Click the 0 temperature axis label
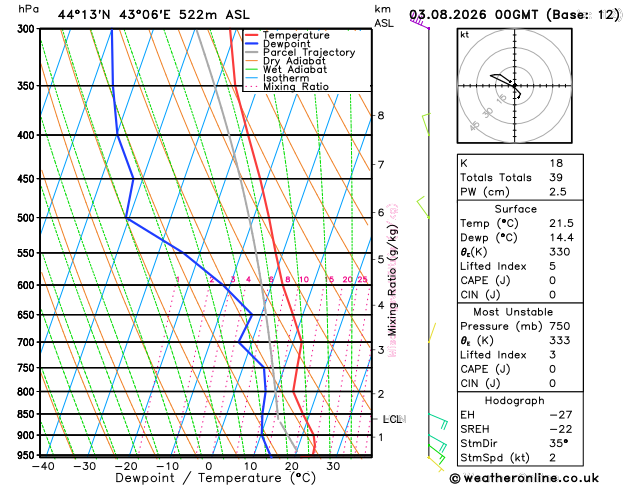Screen dimensions: 629x486 [209, 466]
